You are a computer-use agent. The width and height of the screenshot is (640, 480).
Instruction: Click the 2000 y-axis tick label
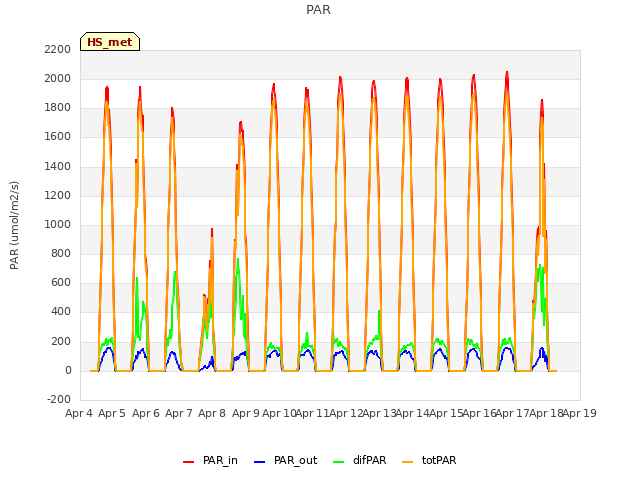58,78
